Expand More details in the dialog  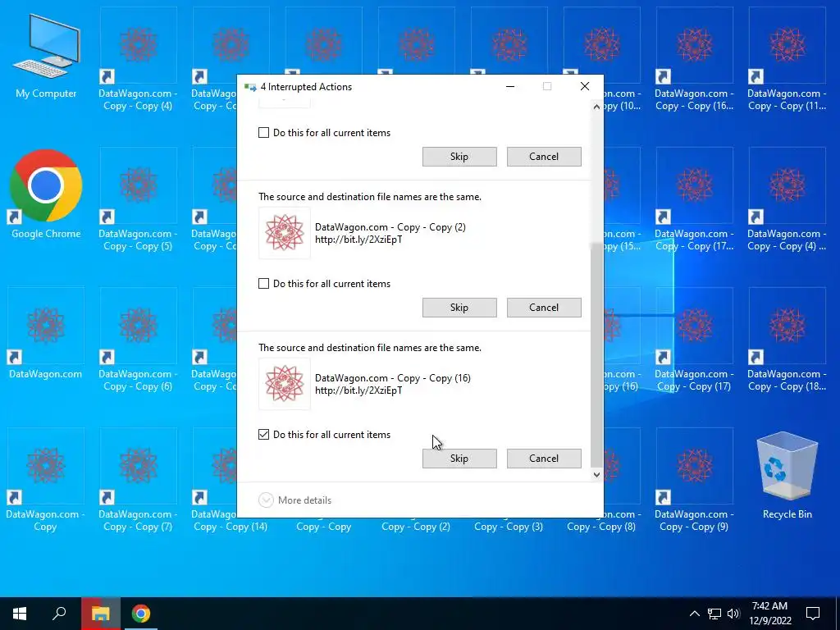pos(295,500)
